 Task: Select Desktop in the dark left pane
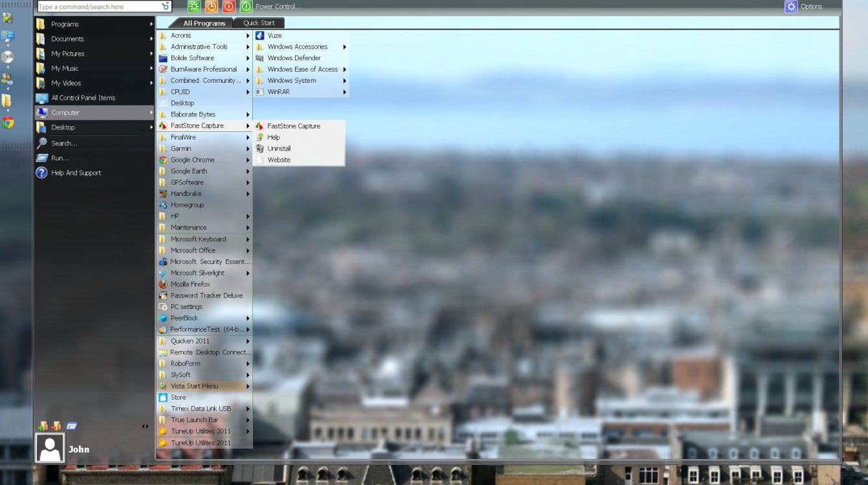point(94,127)
